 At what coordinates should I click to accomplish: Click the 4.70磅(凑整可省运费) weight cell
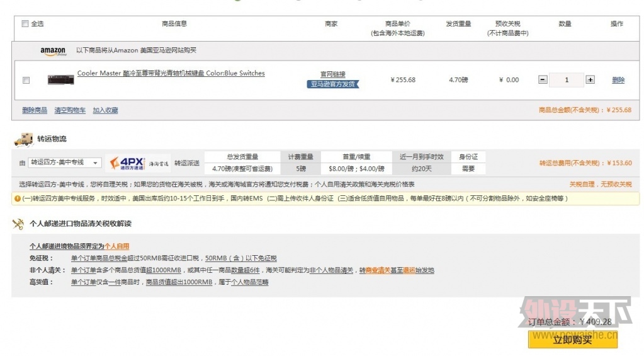coord(242,168)
